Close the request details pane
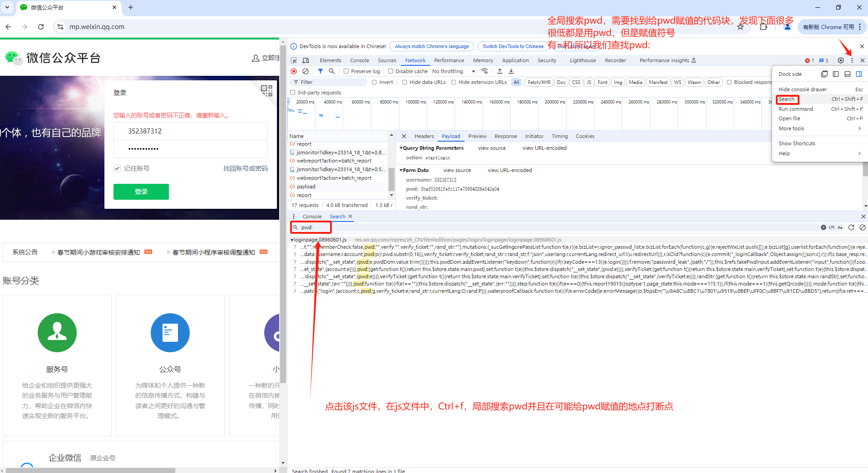This screenshot has height=473, width=868. [404, 136]
